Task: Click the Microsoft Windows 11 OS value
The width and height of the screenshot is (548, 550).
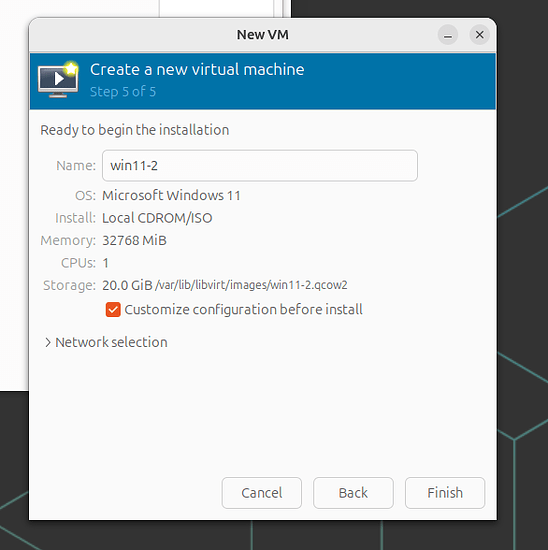Action: pyautogui.click(x=171, y=195)
